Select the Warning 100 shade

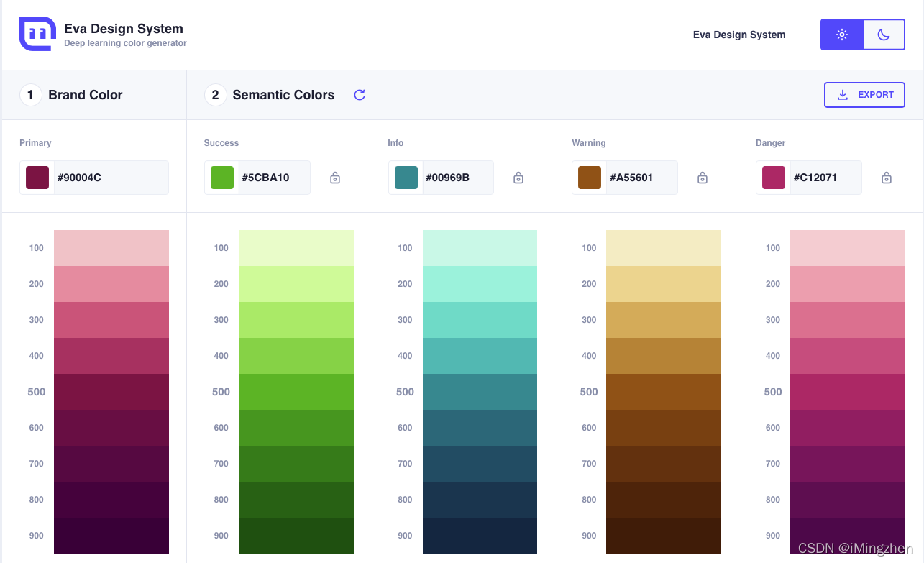tap(664, 248)
